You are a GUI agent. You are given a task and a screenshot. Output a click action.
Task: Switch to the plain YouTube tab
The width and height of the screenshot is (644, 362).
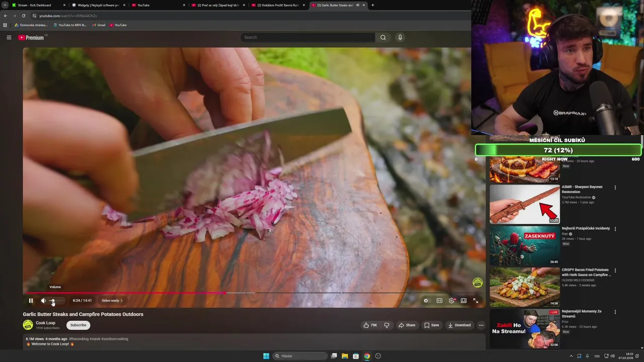click(157, 5)
